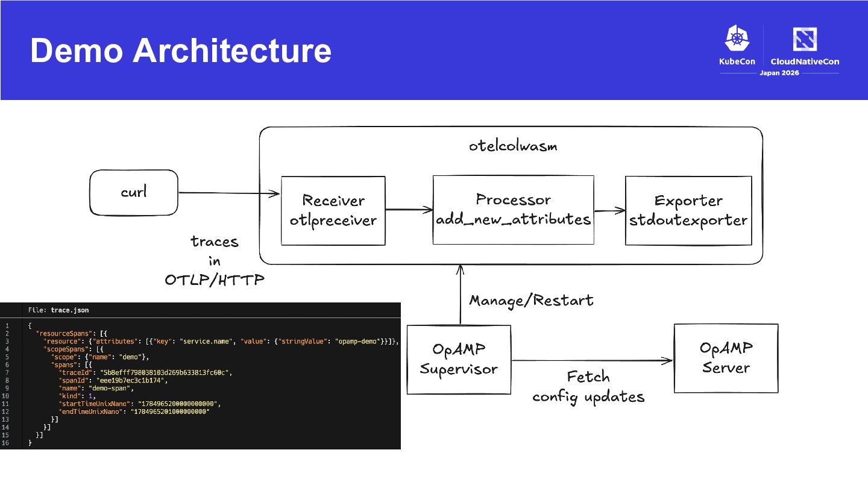This screenshot has width=868, height=488.
Task: Click the "traces in OTLP/HTTP" label
Action: 215,261
